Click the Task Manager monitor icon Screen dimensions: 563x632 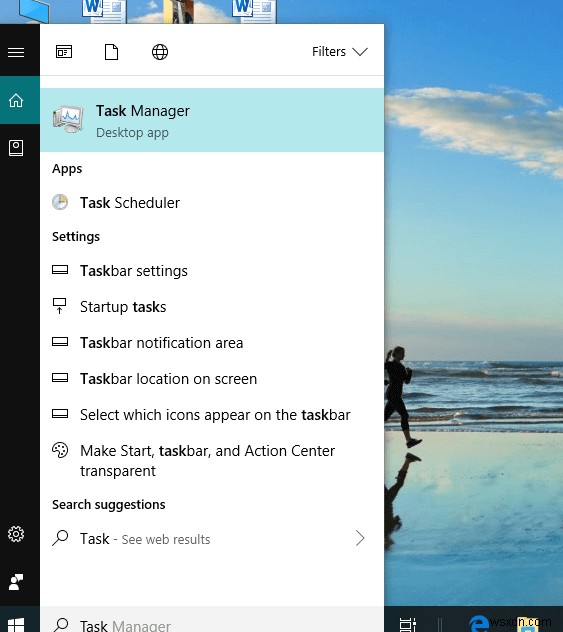click(x=68, y=119)
